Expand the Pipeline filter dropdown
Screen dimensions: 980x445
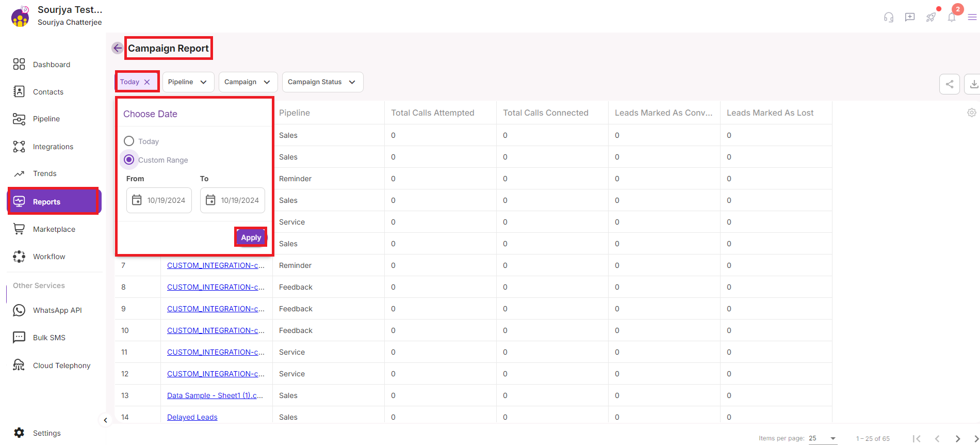(188, 82)
